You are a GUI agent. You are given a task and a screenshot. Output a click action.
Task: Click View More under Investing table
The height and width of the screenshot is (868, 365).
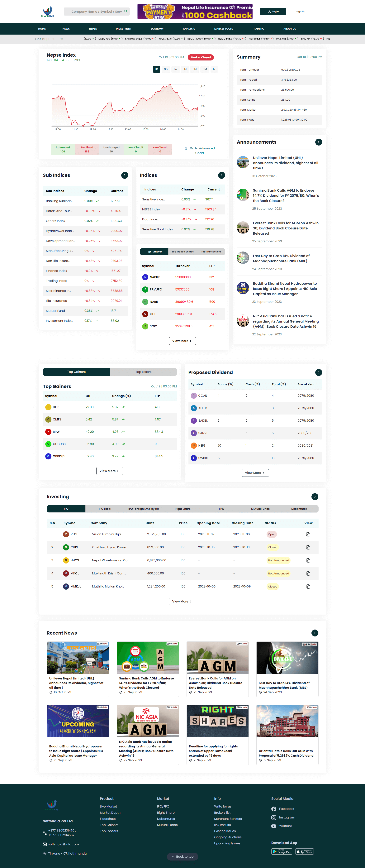tap(182, 602)
